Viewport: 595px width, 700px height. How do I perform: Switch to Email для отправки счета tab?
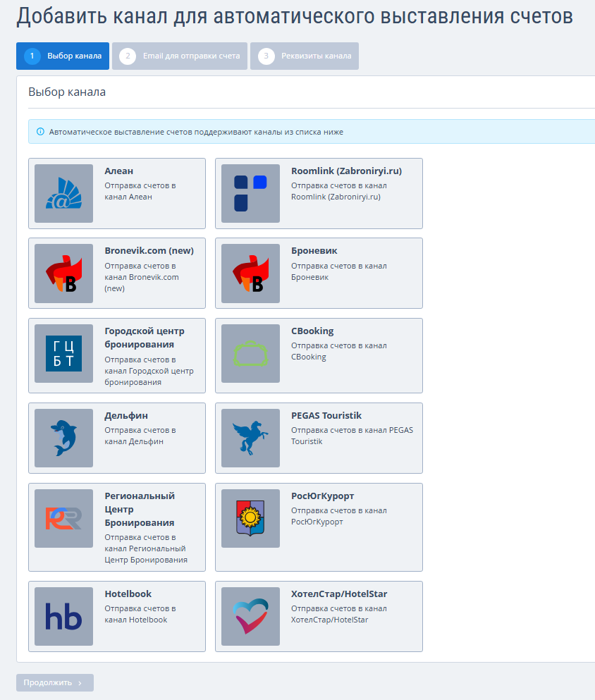(180, 56)
